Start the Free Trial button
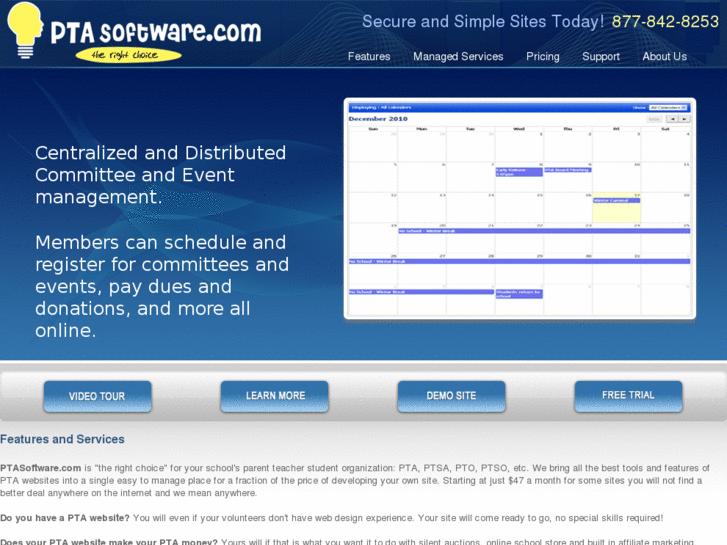 coord(628,396)
